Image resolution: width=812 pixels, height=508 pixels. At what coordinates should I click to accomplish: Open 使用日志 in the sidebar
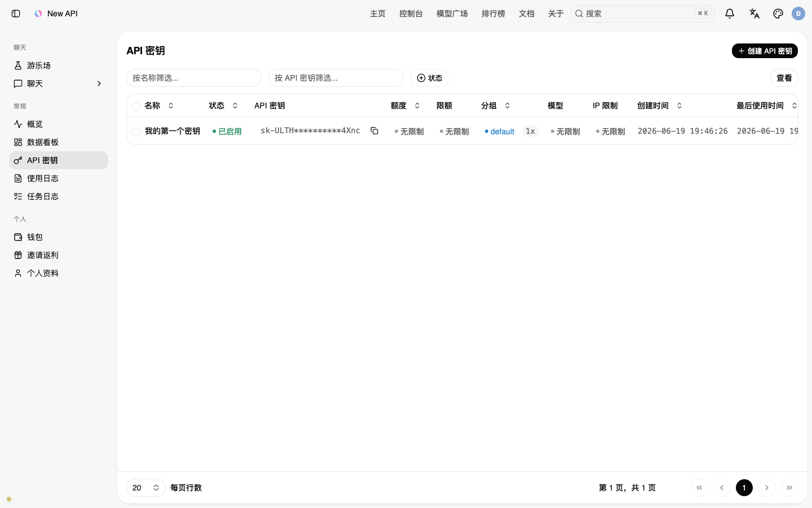59,178
